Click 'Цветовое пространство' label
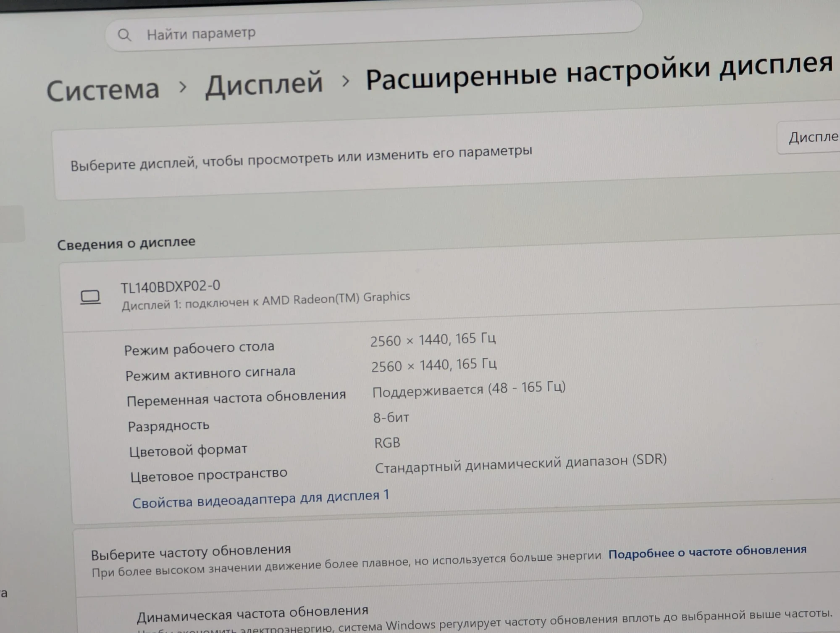This screenshot has width=840, height=633. point(209,475)
